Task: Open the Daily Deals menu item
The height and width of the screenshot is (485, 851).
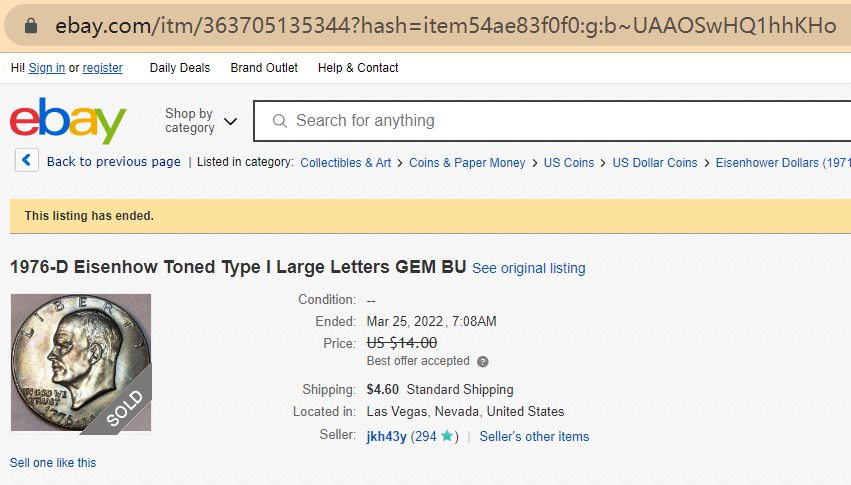Action: click(180, 68)
